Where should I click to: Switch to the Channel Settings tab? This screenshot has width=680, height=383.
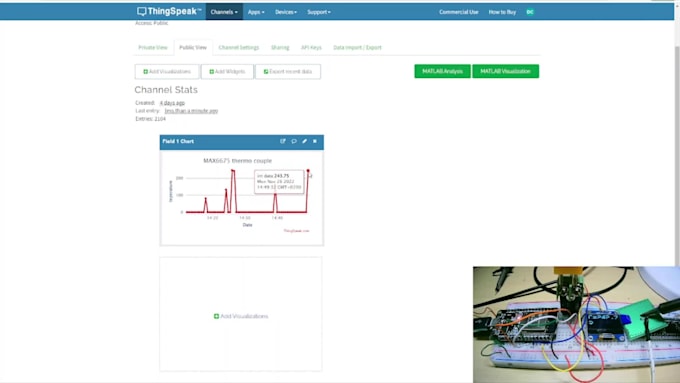pyautogui.click(x=239, y=47)
